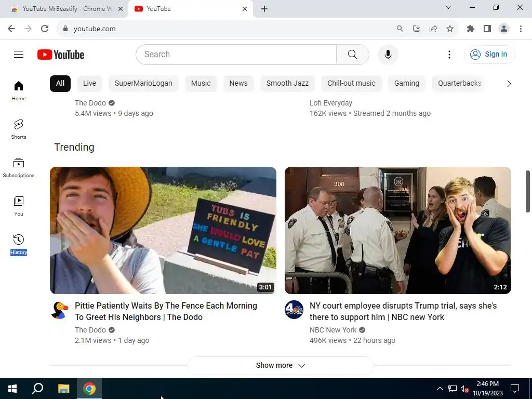Reload the page
This screenshot has width=532, height=399.
(45, 29)
